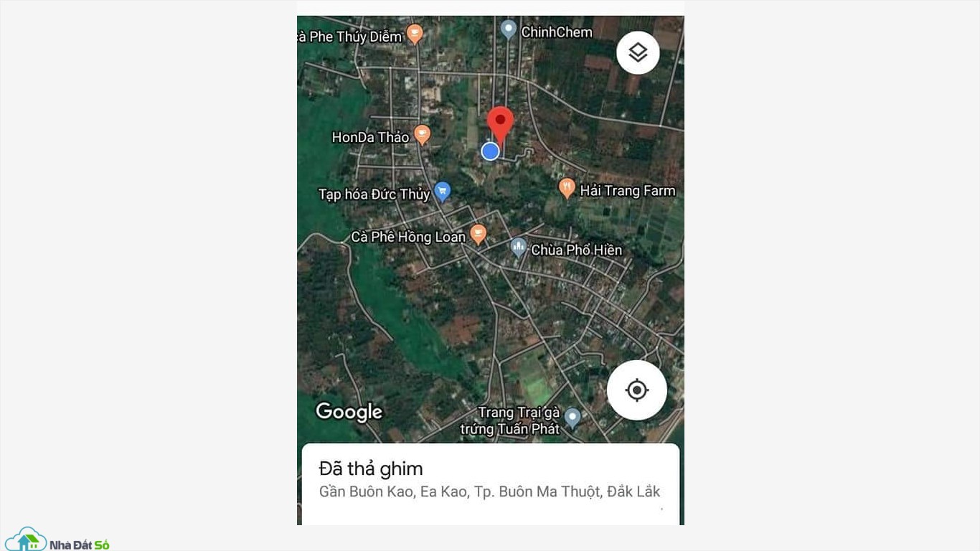Click the Hải Trang Farm label text

click(x=628, y=191)
